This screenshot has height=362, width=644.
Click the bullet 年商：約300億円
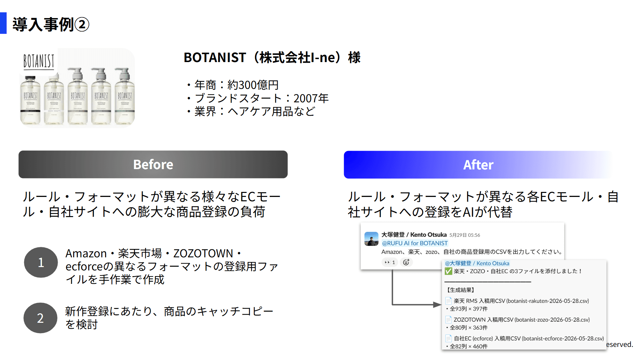(x=232, y=85)
